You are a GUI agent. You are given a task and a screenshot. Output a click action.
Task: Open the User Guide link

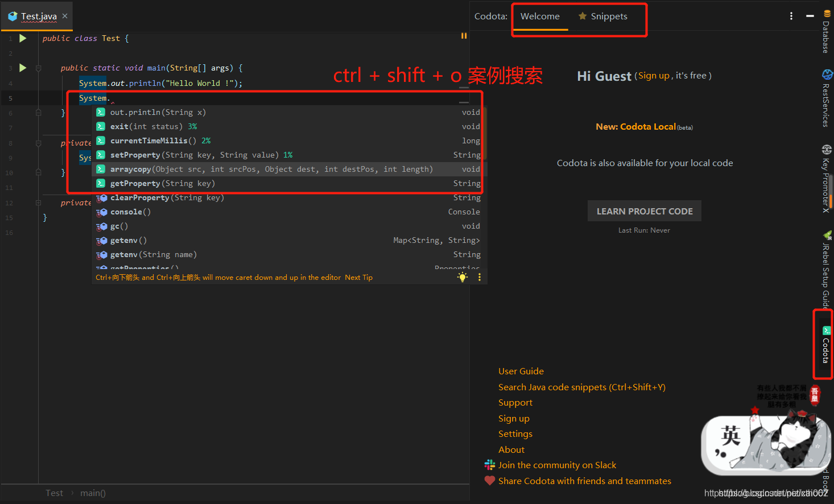(x=521, y=371)
